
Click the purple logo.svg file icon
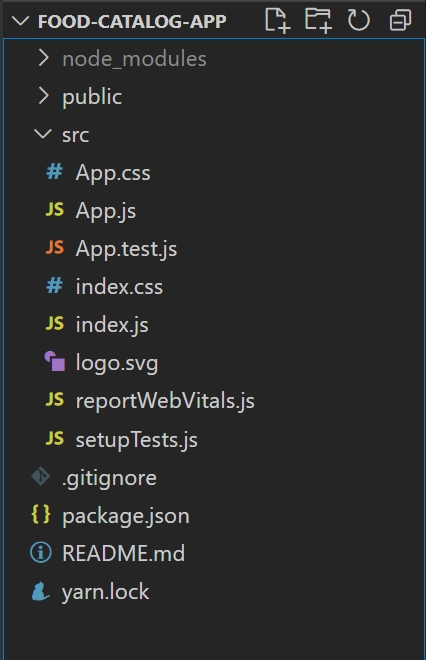[x=55, y=362]
